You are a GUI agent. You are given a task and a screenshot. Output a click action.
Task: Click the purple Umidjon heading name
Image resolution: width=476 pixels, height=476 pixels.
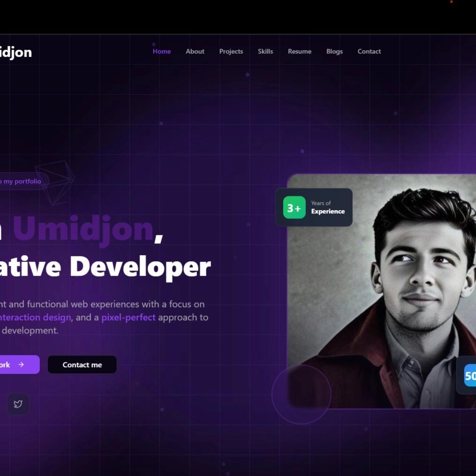[x=83, y=228]
